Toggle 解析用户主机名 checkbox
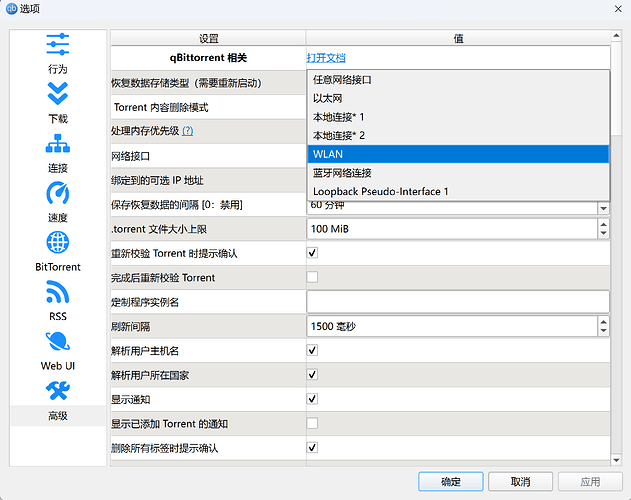The width and height of the screenshot is (631, 500). coord(312,350)
